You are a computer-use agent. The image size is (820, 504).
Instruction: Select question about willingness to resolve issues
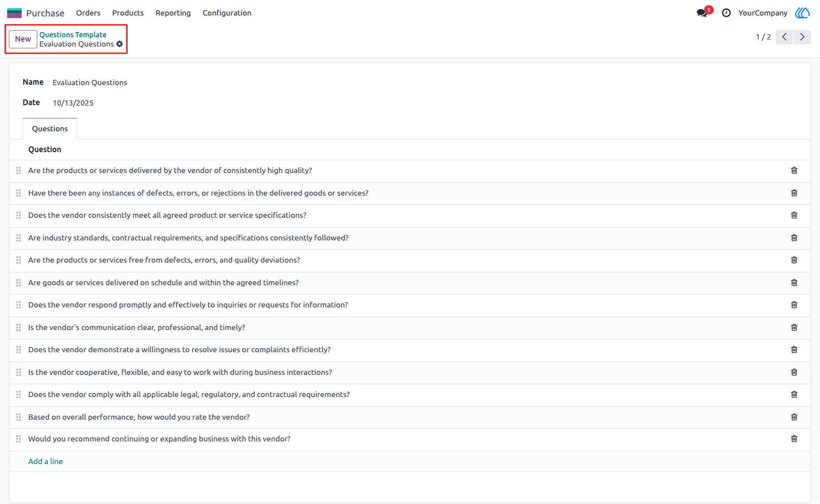[x=179, y=350]
